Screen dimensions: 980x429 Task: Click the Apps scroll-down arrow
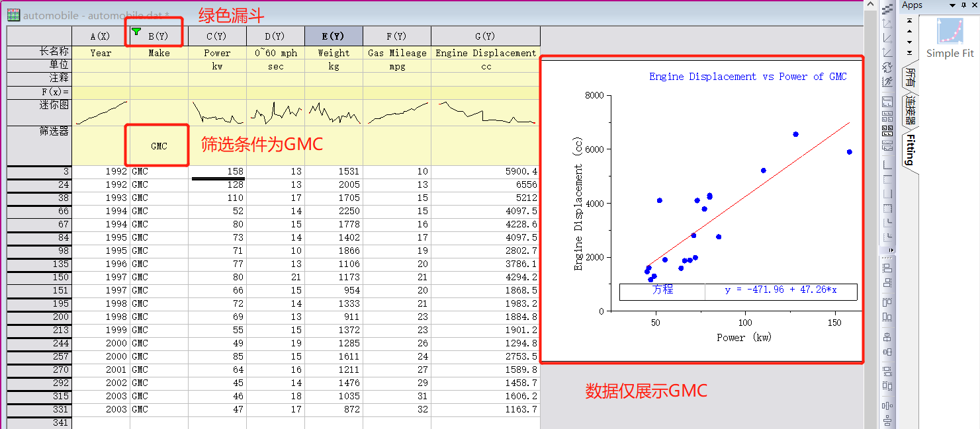click(x=909, y=42)
